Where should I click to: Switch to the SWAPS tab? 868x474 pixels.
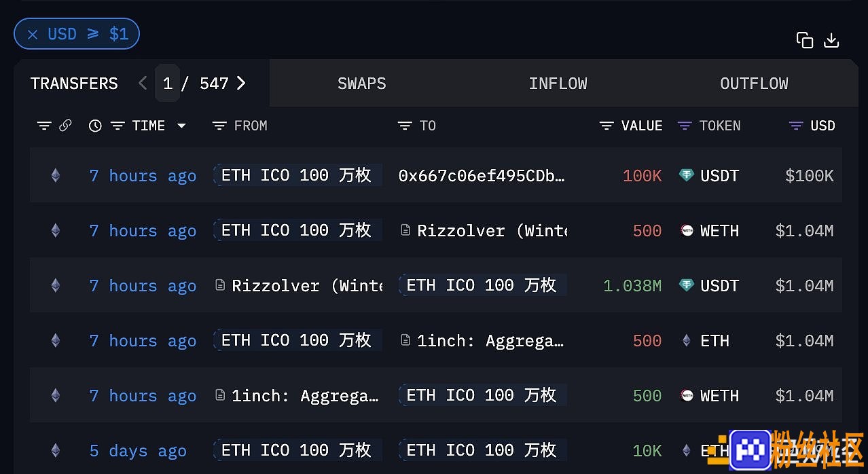click(x=362, y=84)
